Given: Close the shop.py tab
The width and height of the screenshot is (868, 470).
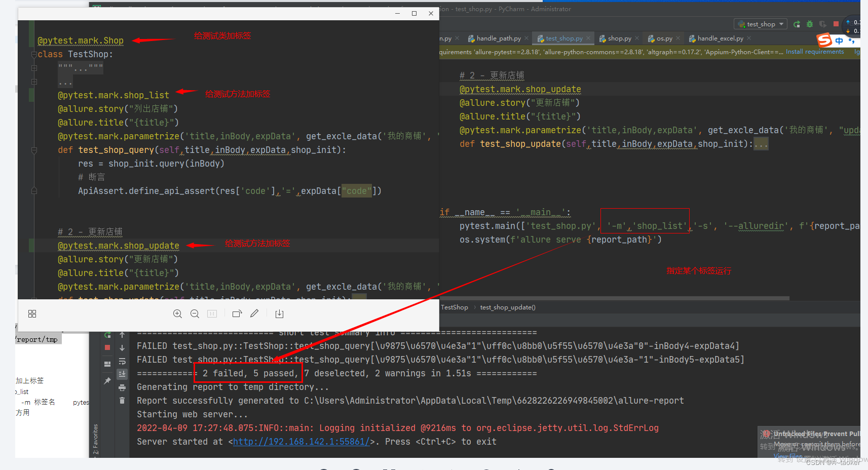Looking at the screenshot, I should pyautogui.click(x=637, y=38).
